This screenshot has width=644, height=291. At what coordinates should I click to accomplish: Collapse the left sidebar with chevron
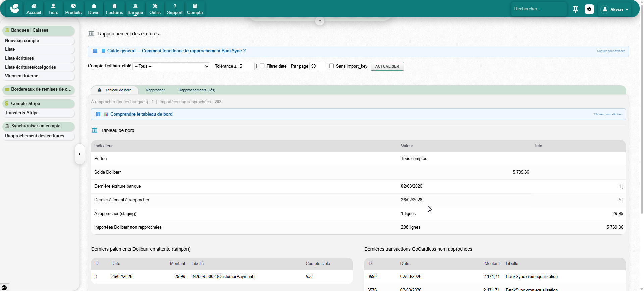[79, 154]
